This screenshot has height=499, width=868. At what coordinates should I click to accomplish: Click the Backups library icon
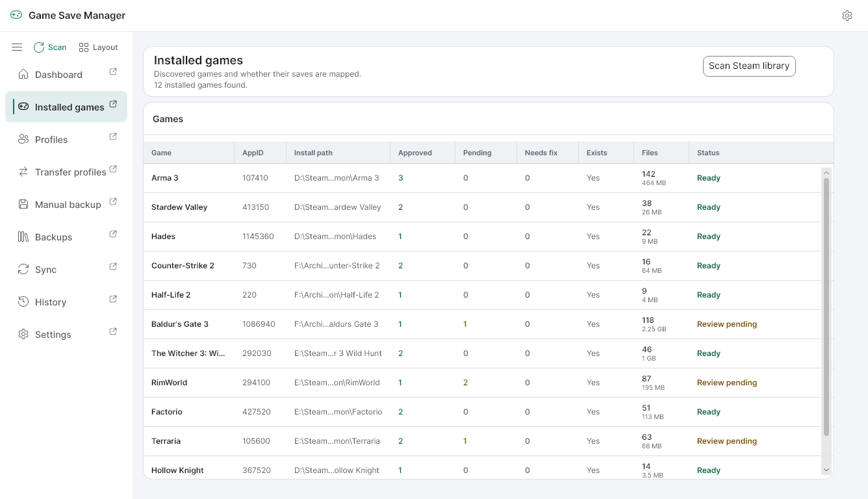click(x=23, y=237)
